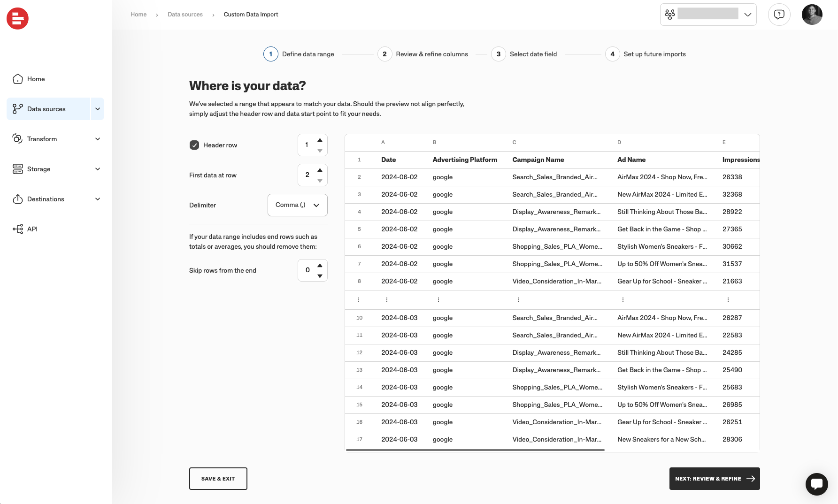
Task: Click the Save & Exit button
Action: tap(218, 479)
